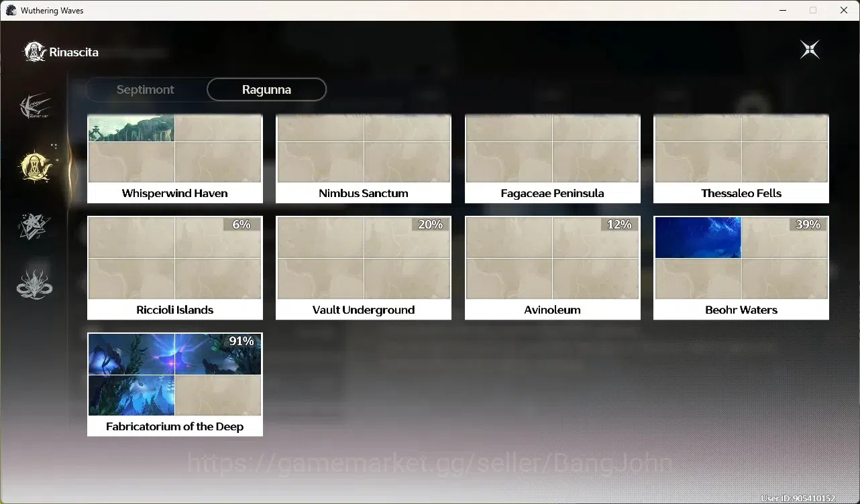Minimize the Wuthering Waves window
This screenshot has width=860, height=504.
pyautogui.click(x=783, y=10)
